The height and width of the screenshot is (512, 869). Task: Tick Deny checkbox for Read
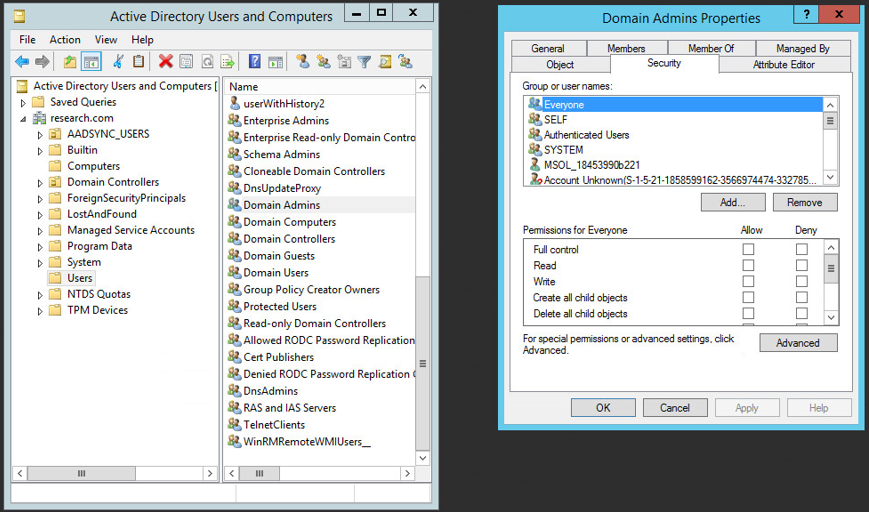click(801, 265)
